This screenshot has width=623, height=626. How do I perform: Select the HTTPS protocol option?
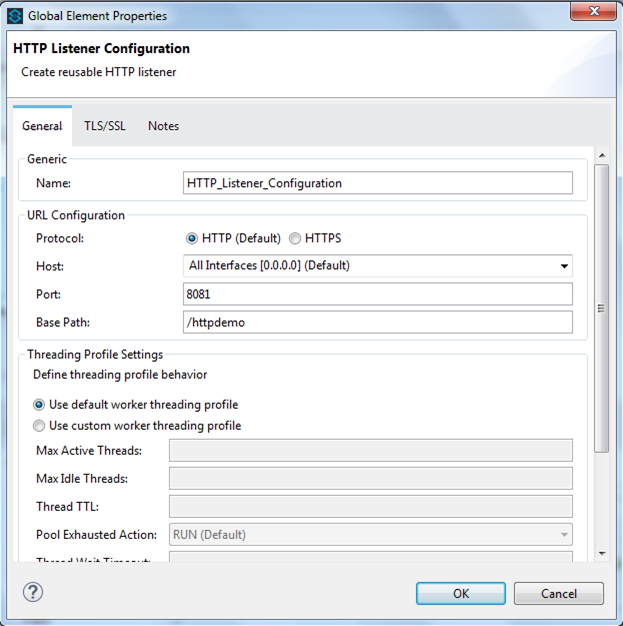(295, 238)
